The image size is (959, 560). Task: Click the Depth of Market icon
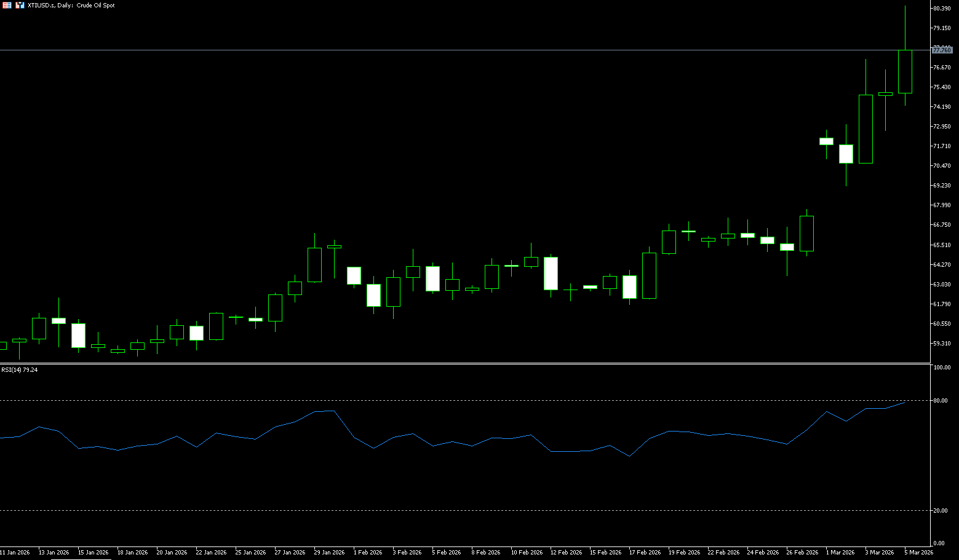pyautogui.click(x=20, y=5)
